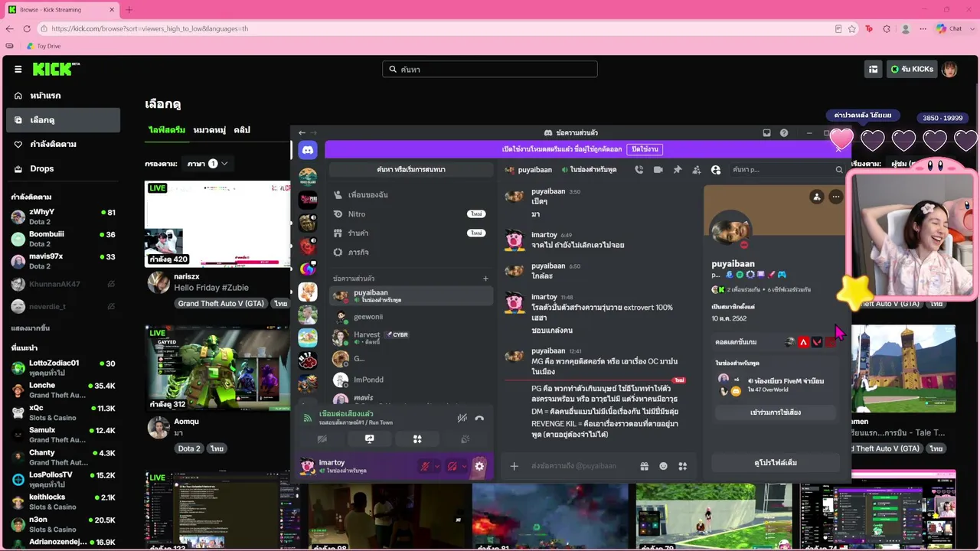Open the emoji picker in message box
This screenshot has height=551, width=980.
coord(664,466)
